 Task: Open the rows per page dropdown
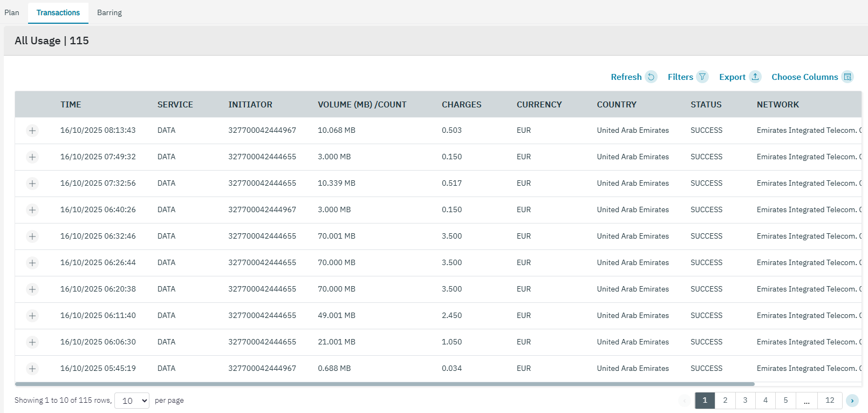132,401
